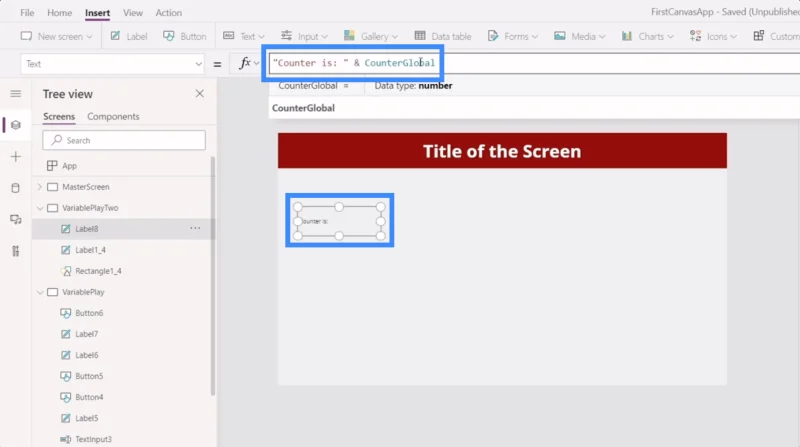Toggle the hamburger navigation menu

pyautogui.click(x=16, y=93)
